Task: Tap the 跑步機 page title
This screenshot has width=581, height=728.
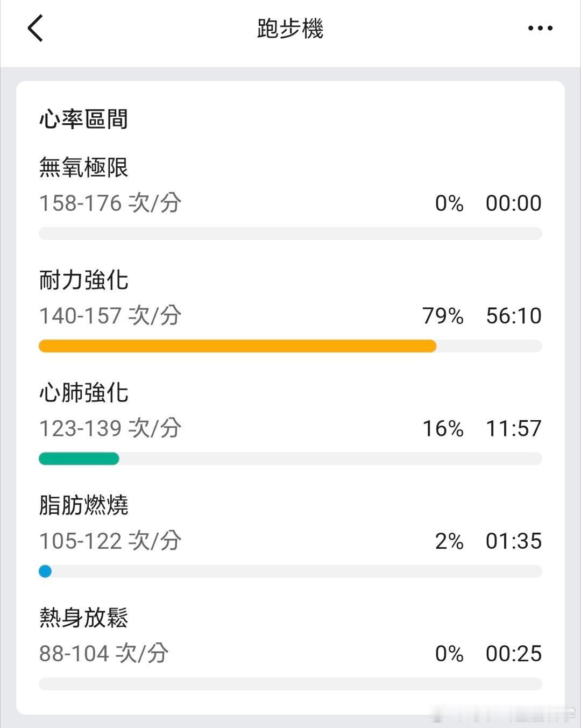Action: click(290, 29)
